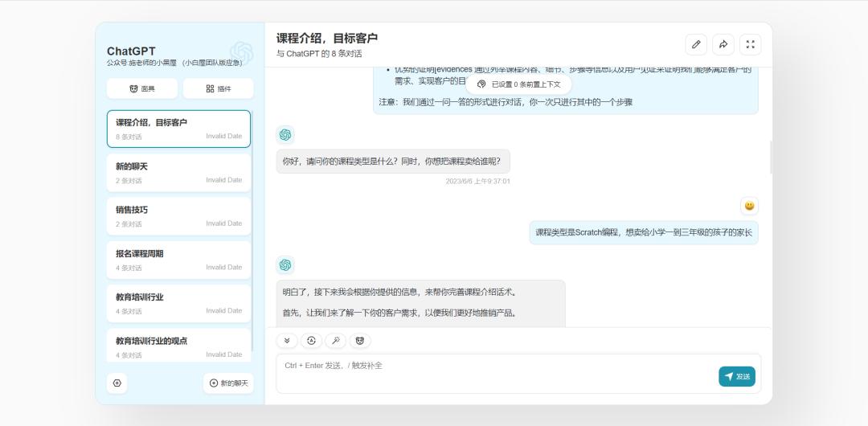This screenshot has width=868, height=426.
Task: Click the chat area vertical scrollbar
Action: coord(770,158)
